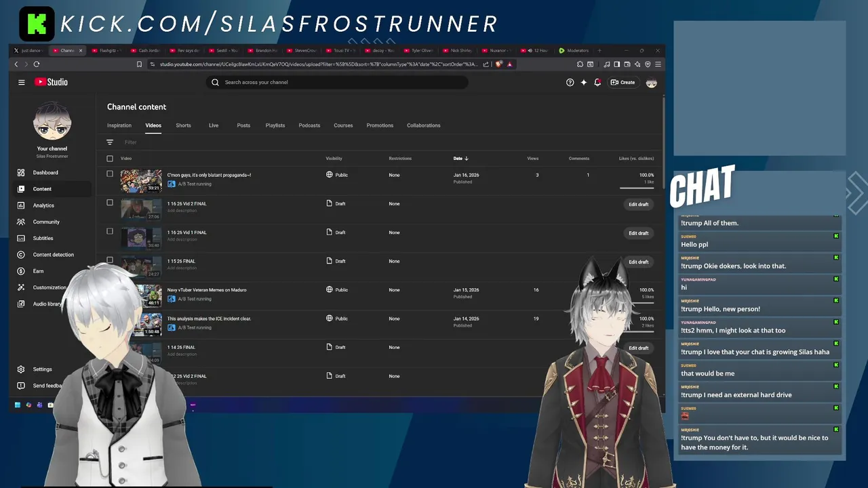868x488 pixels.
Task: Open Draft visibility for 1 16 26 Vid 2 FINAL
Action: coord(336,203)
